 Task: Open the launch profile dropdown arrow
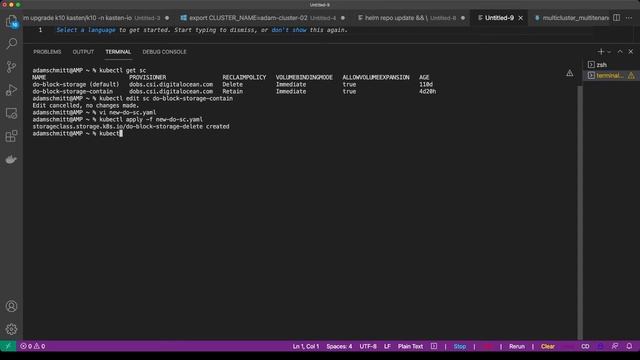(609, 52)
